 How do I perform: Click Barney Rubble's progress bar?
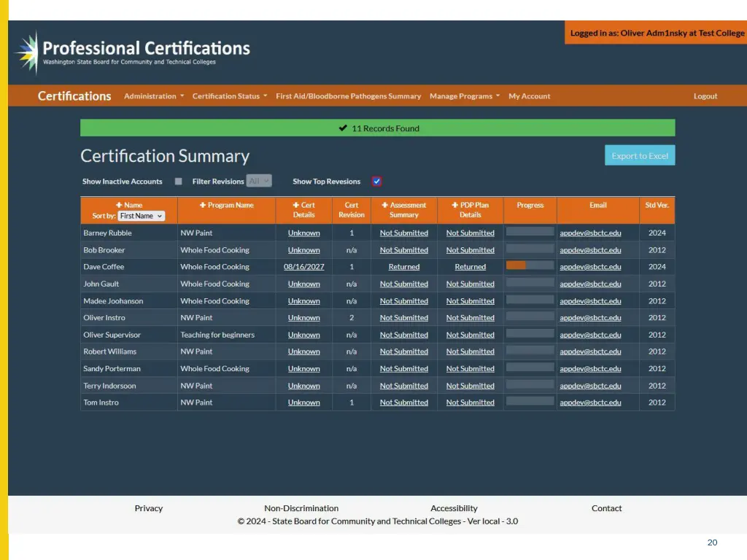(530, 231)
